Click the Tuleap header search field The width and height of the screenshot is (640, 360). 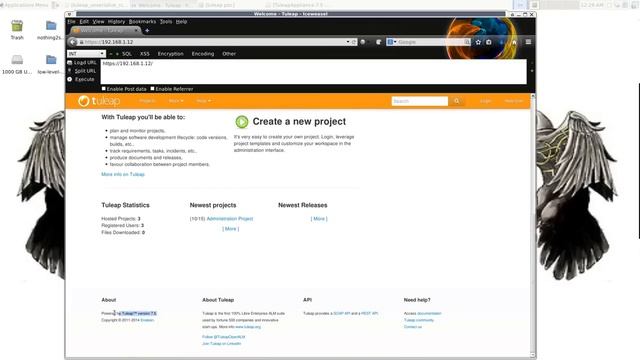(420, 101)
